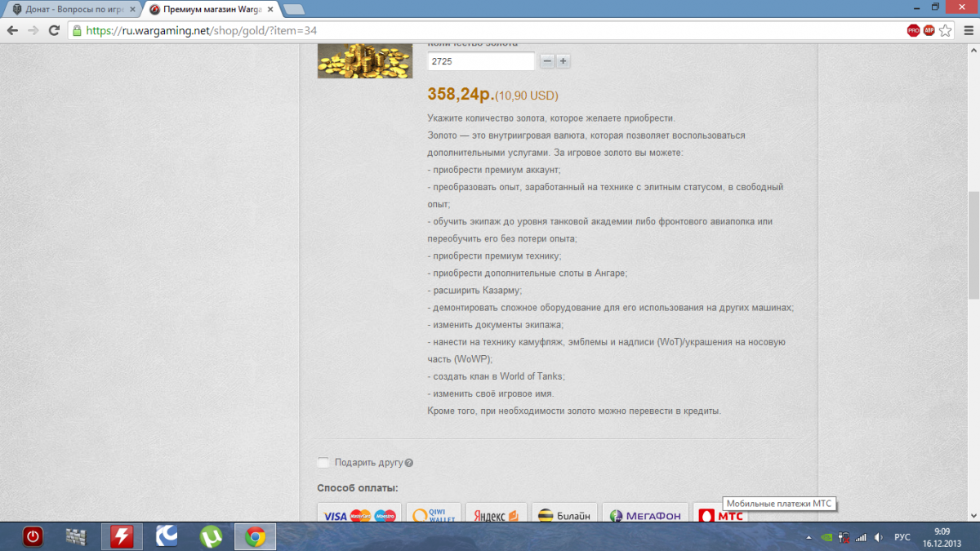
Task: Click the - изменить своё игровое имя. line
Action: click(x=491, y=393)
